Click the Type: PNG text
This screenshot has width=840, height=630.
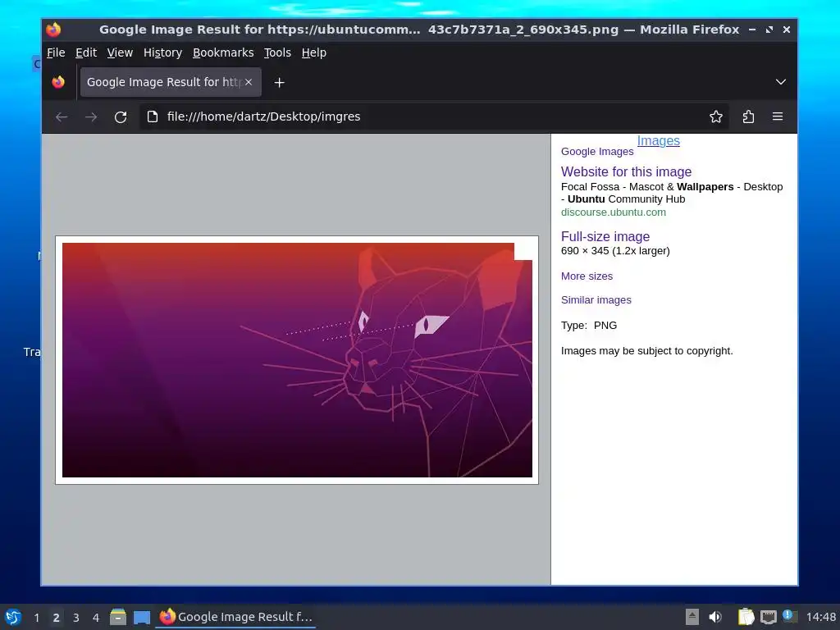tap(589, 325)
